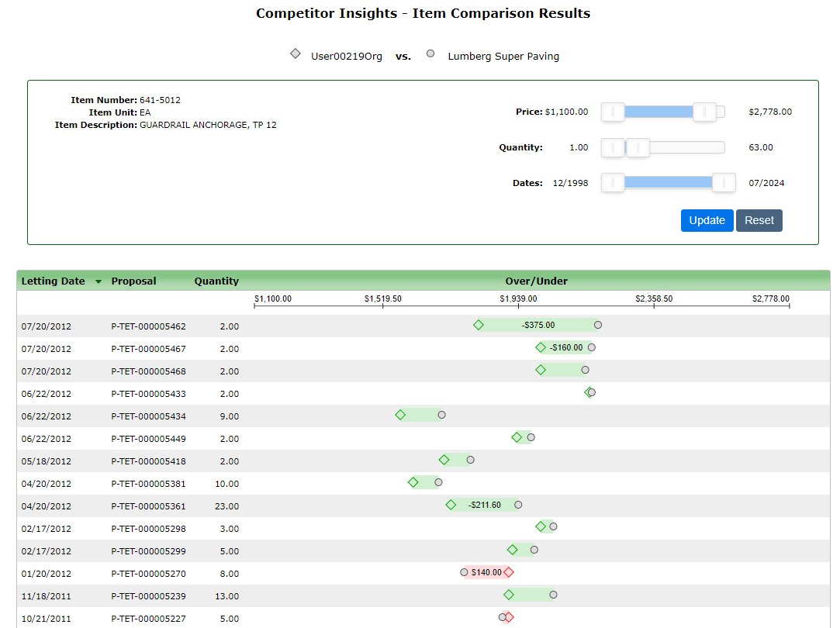The height and width of the screenshot is (628, 840).
Task: Sort by the Quantity column header
Action: (216, 281)
